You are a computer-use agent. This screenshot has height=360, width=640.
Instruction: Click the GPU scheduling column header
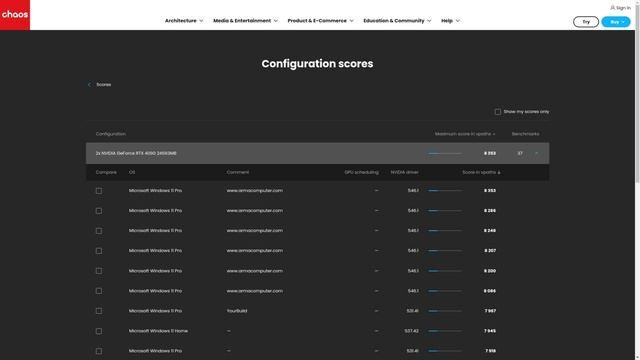pyautogui.click(x=361, y=172)
